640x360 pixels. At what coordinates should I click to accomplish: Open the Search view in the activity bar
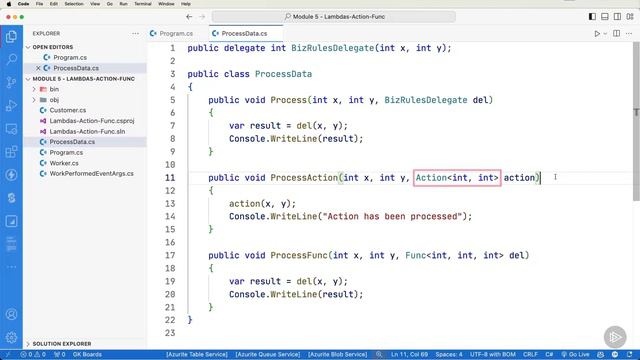[x=11, y=60]
